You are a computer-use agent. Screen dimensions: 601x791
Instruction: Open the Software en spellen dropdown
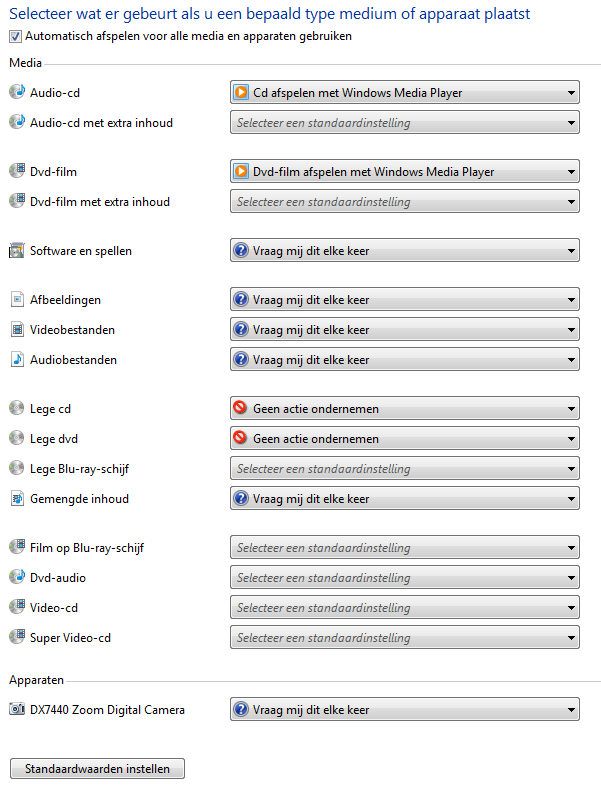coord(405,250)
